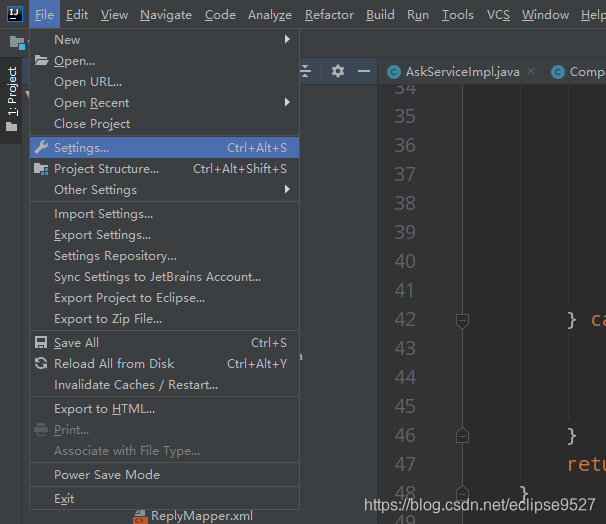
Task: Collapse code fold marker at line 42
Action: point(462,320)
